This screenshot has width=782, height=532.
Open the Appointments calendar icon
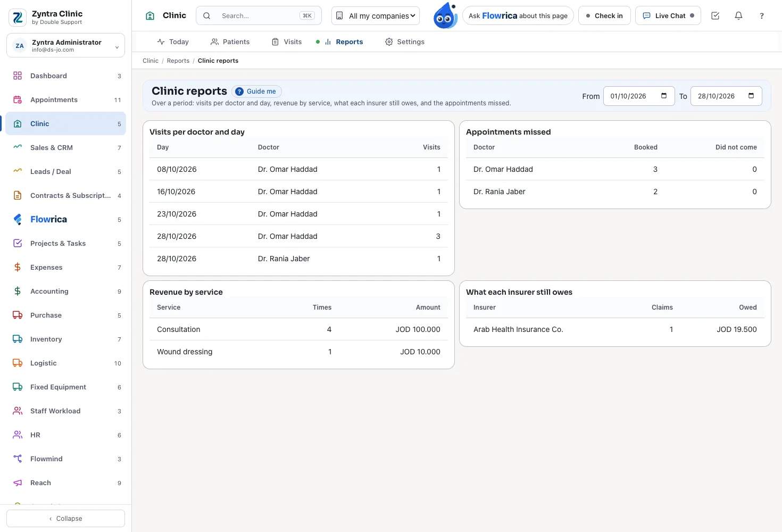(18, 100)
